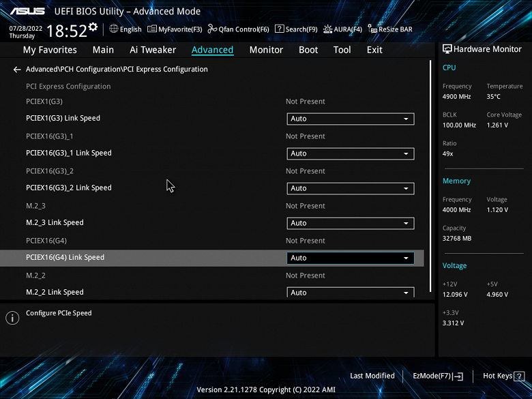Select PCIEX16(G3)_2 Link Speed row label
The width and height of the screenshot is (532, 399).
68,188
